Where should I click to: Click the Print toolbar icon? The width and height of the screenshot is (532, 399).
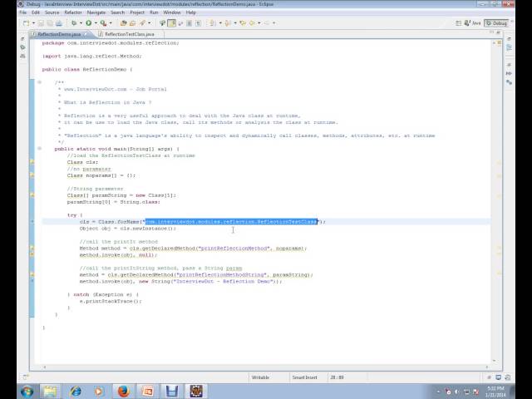click(59, 23)
